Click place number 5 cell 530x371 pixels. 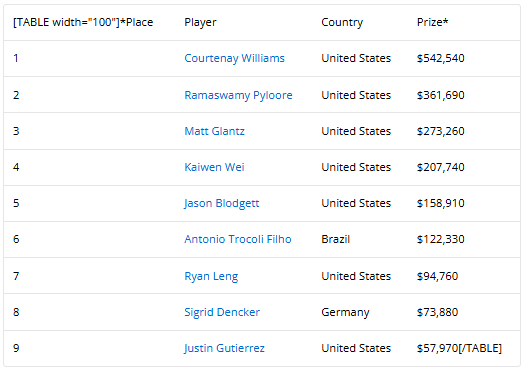pos(16,203)
